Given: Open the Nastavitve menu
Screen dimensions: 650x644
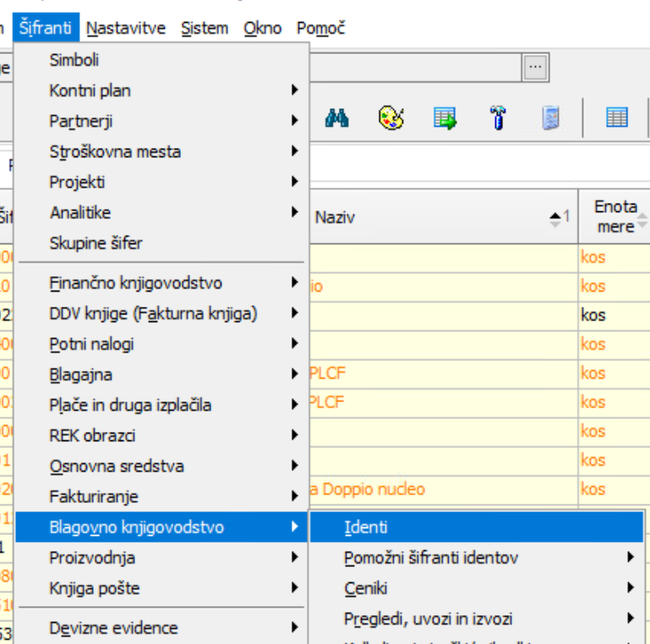Looking at the screenshot, I should pyautogui.click(x=126, y=28).
